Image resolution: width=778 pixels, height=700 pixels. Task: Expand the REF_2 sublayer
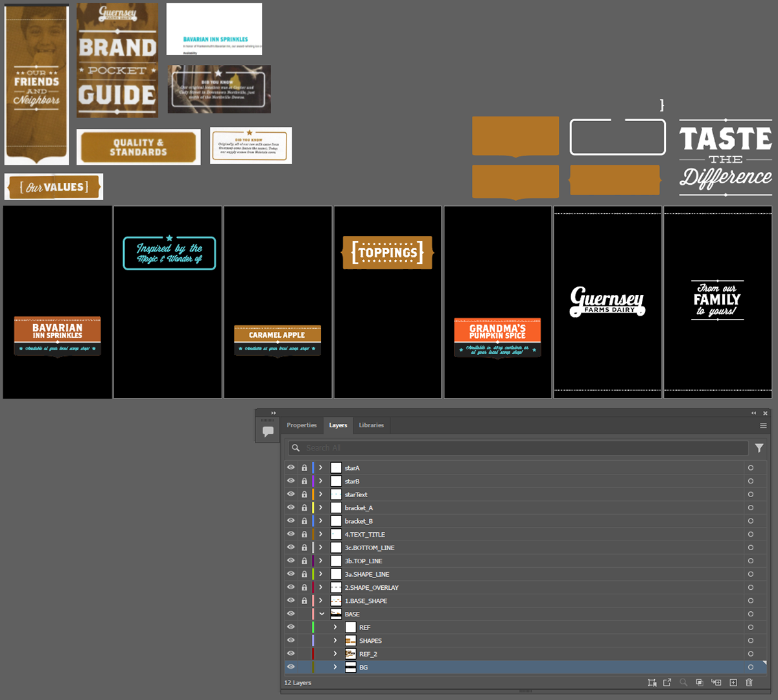coord(335,654)
